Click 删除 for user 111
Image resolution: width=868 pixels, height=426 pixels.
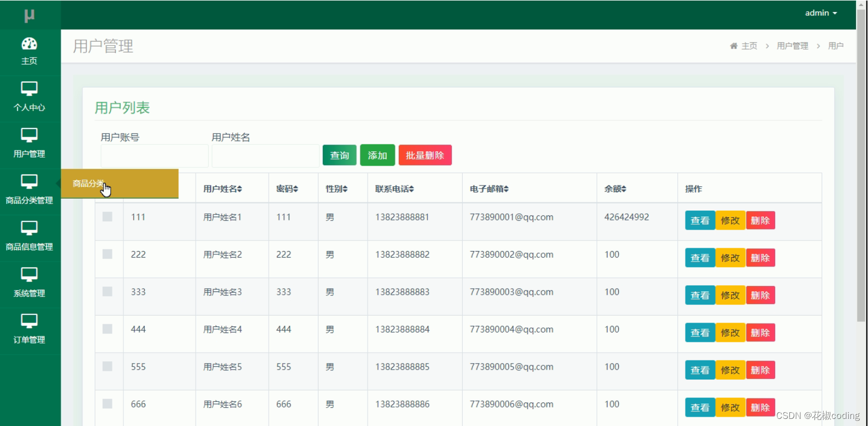(760, 220)
